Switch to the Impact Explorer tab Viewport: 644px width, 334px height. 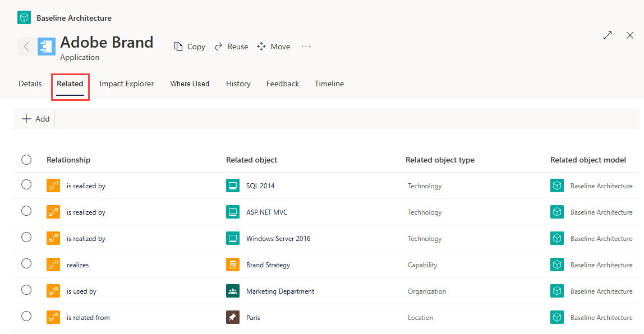click(x=127, y=83)
